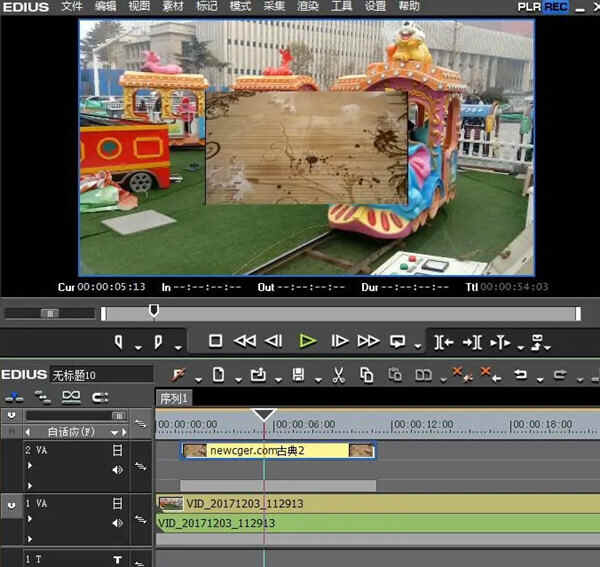Select the scissors cut tool

[x=338, y=376]
